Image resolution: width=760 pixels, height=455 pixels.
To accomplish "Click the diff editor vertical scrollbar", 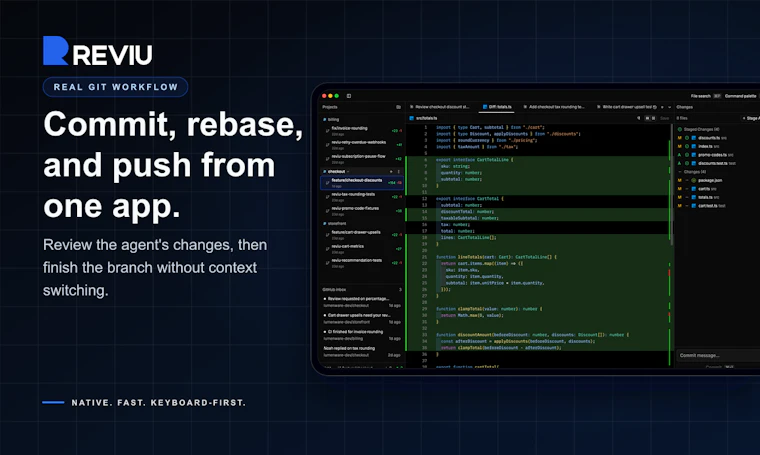I will point(671,184).
